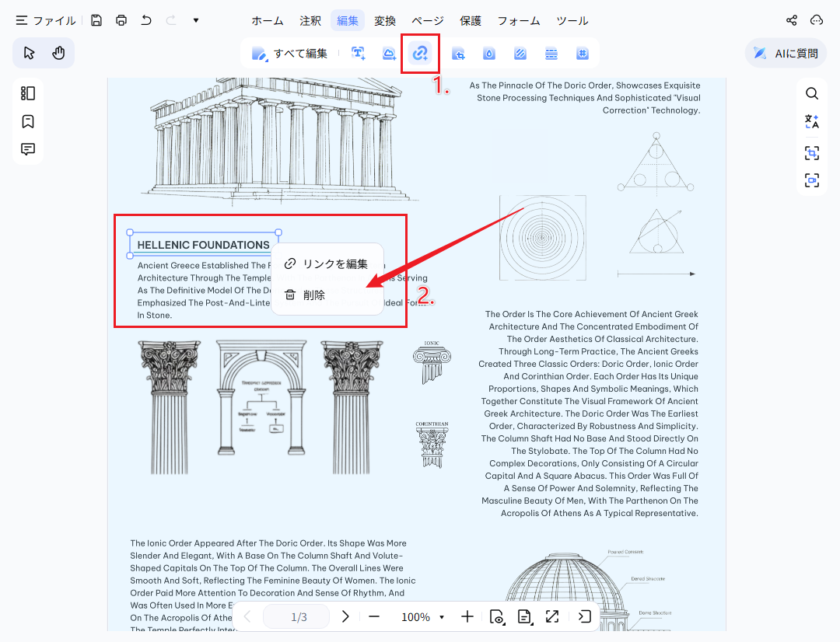The height and width of the screenshot is (642, 840).
Task: Expand the quick access toolbar dropdown arrow
Action: click(196, 20)
